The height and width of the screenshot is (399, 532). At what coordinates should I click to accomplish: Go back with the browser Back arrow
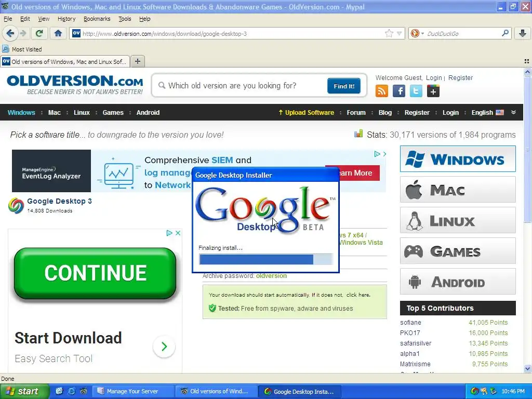[x=10, y=33]
